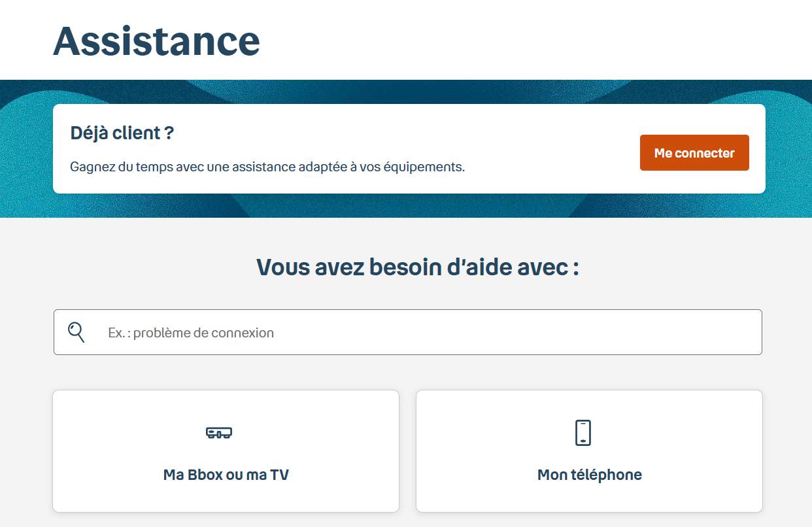Click the modem icon for Bbox assistance
The width and height of the screenshot is (812, 527).
218,432
